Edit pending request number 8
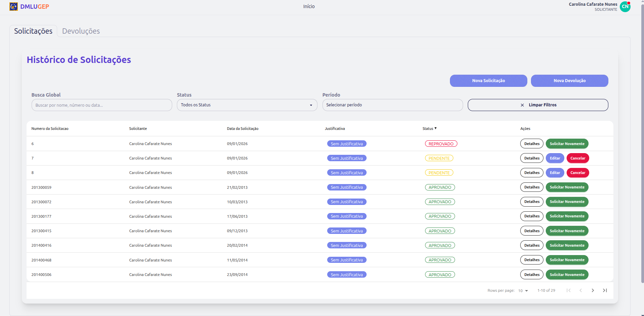644x316 pixels. coord(555,173)
